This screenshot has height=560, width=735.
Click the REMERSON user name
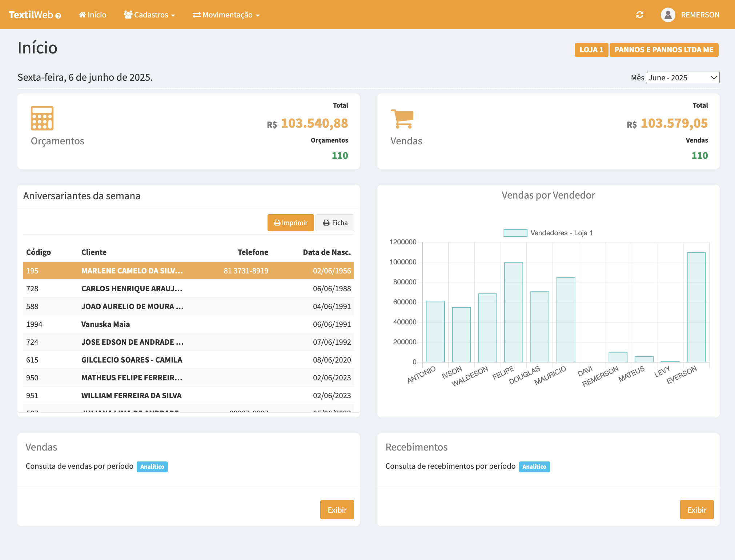[x=700, y=15]
